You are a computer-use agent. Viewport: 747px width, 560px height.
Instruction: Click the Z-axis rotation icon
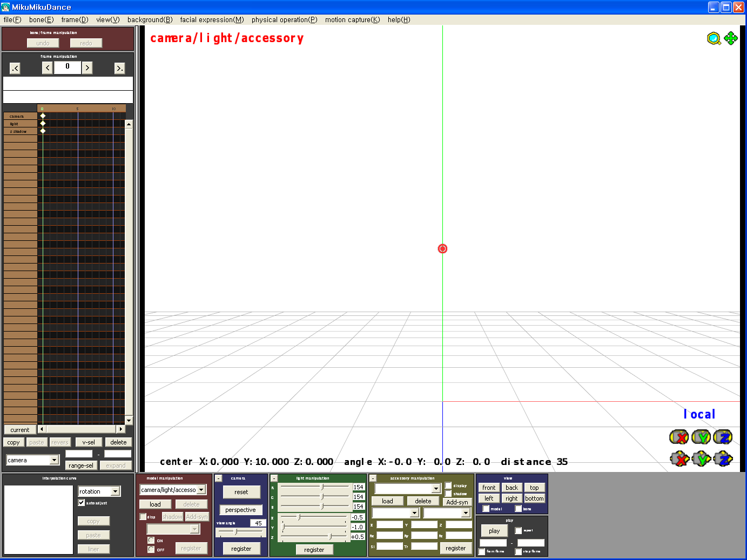tap(723, 436)
